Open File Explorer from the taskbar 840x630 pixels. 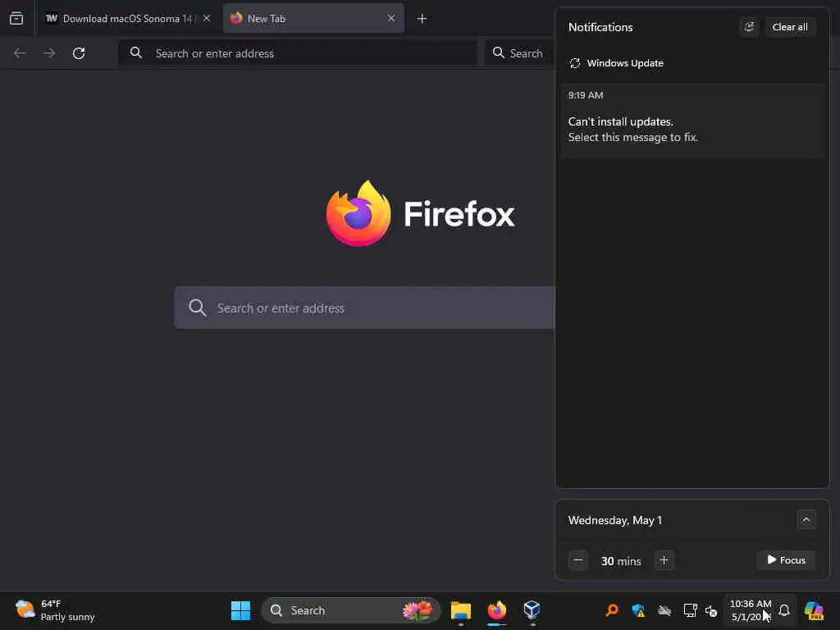coord(461,610)
